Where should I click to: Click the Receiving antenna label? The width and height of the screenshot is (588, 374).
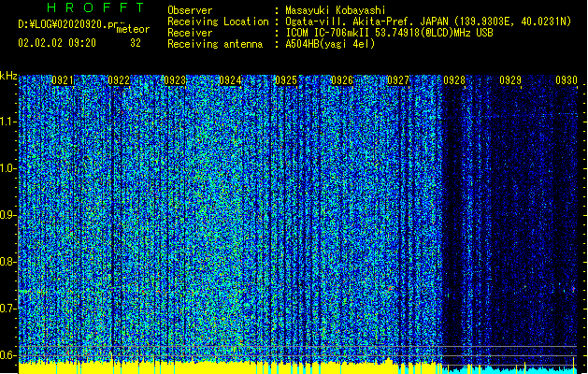tap(215, 44)
